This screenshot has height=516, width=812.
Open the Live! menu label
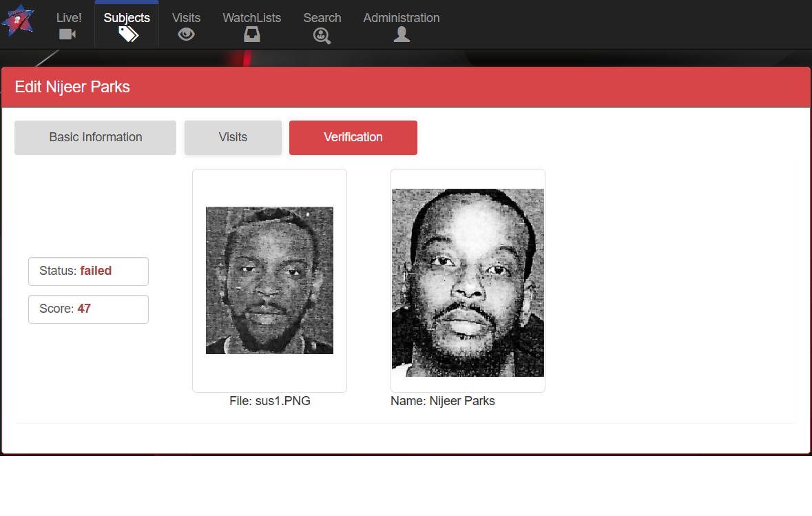pyautogui.click(x=69, y=18)
